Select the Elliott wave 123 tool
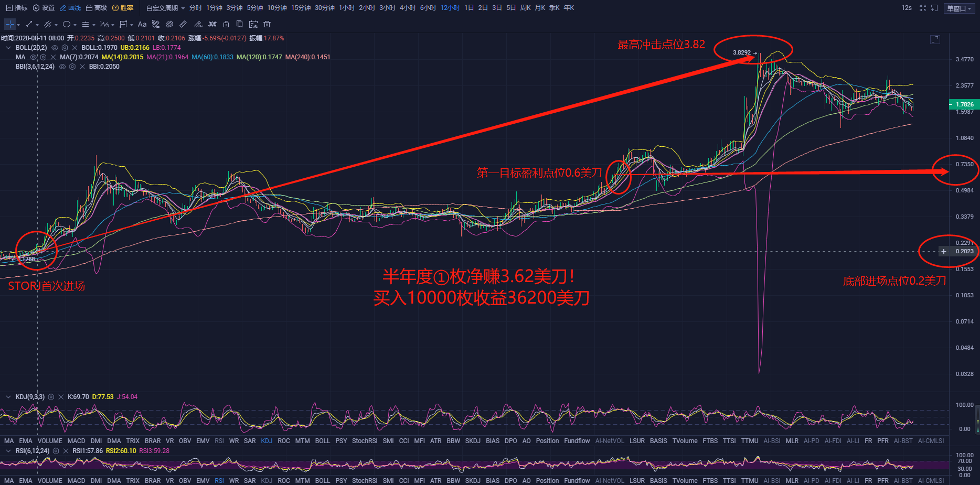 point(104,24)
